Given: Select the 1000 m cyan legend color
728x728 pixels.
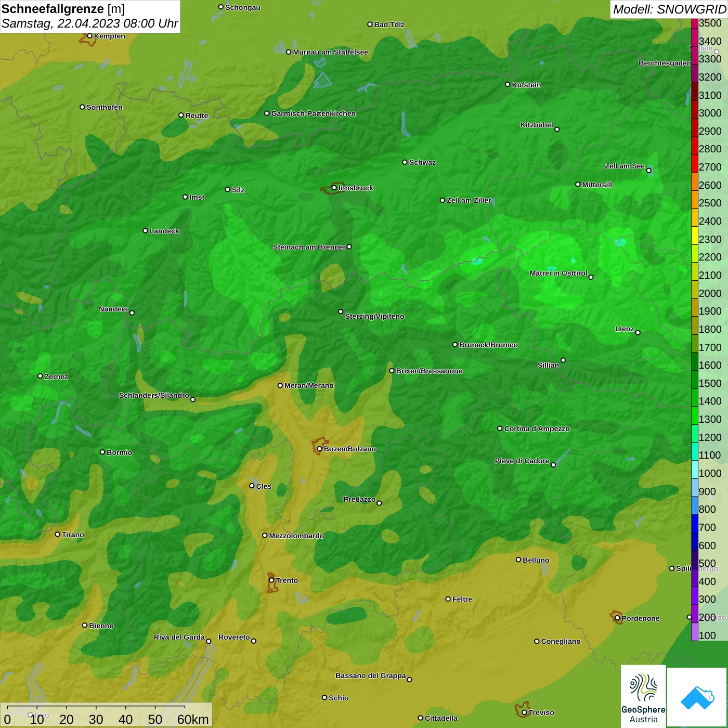Looking at the screenshot, I should tap(695, 470).
